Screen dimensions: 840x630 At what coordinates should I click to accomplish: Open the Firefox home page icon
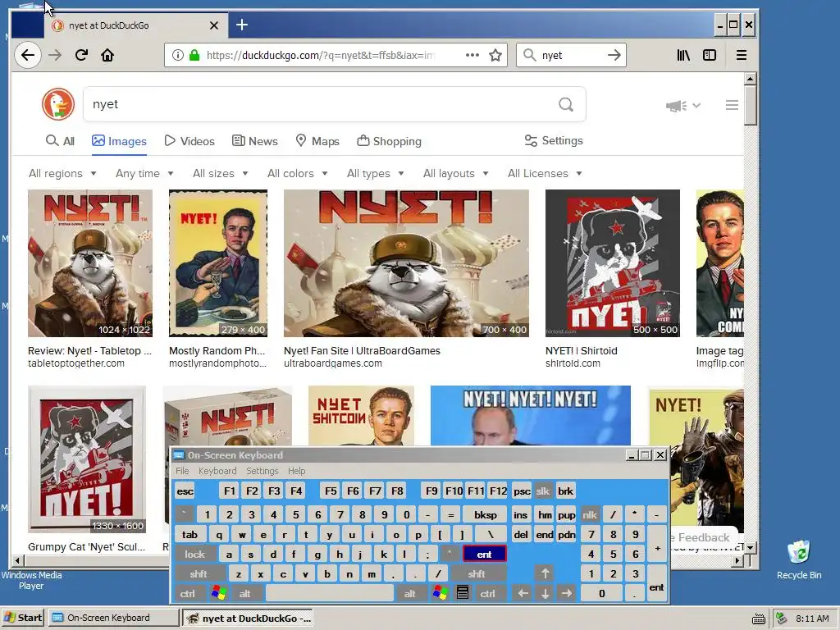(x=107, y=55)
